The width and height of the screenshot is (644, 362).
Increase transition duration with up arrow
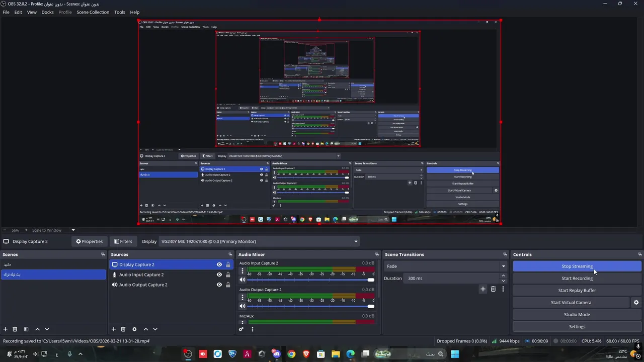[x=503, y=276]
